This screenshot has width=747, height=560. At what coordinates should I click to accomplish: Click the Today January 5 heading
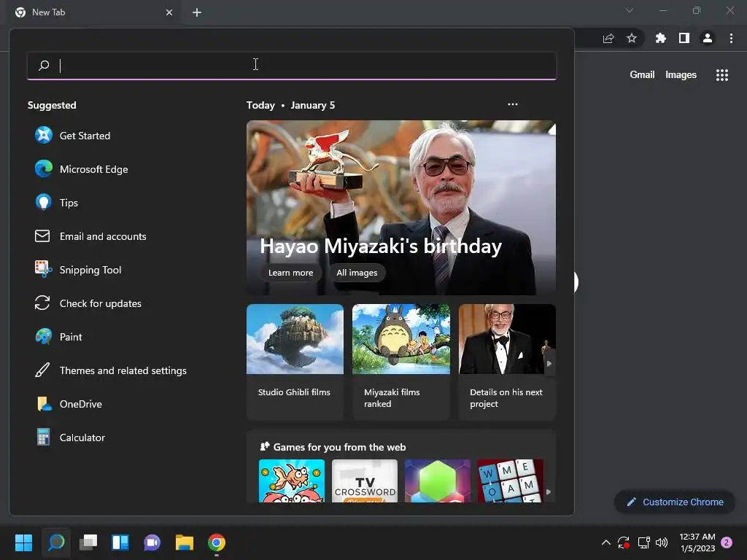point(290,105)
